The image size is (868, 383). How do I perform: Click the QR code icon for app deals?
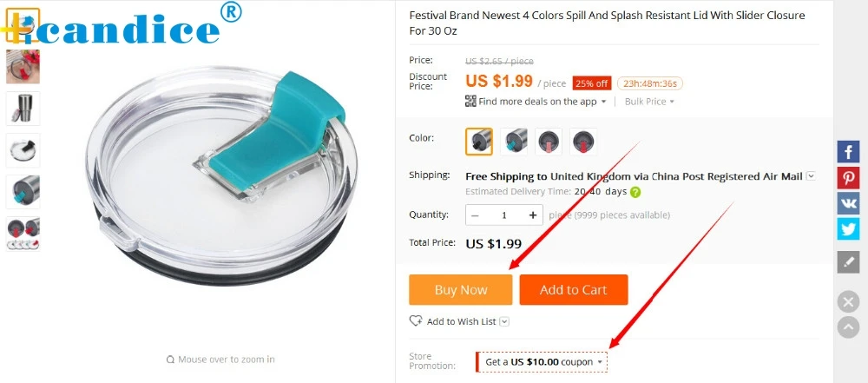[470, 101]
